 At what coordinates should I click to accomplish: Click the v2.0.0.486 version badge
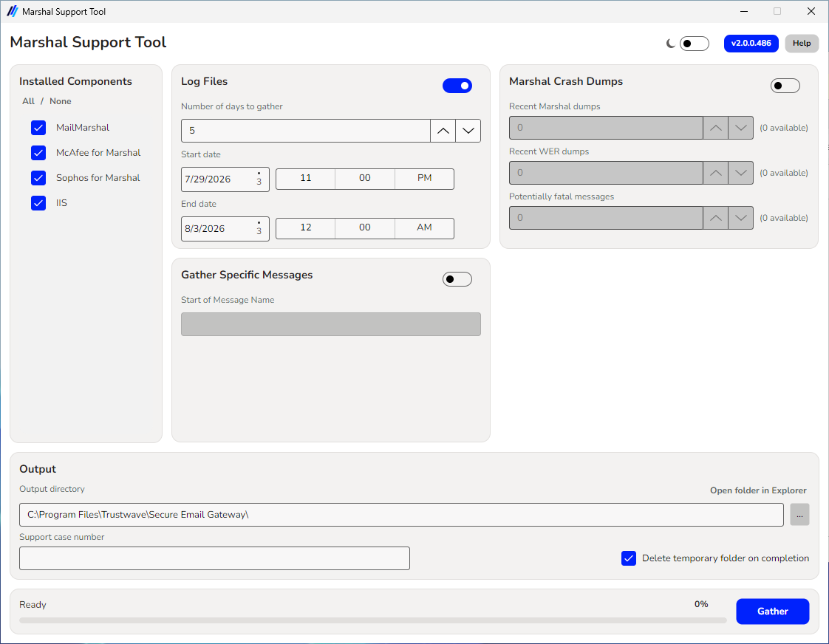(x=751, y=44)
